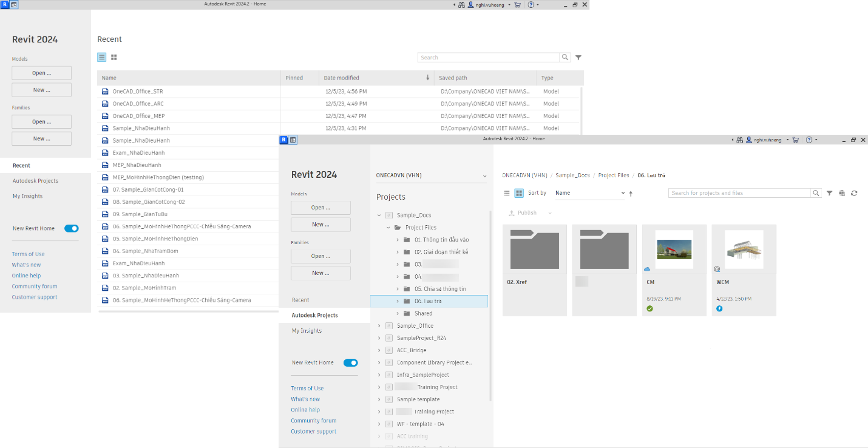Refresh the project file list in front window
The height and width of the screenshot is (448, 868).
(854, 193)
